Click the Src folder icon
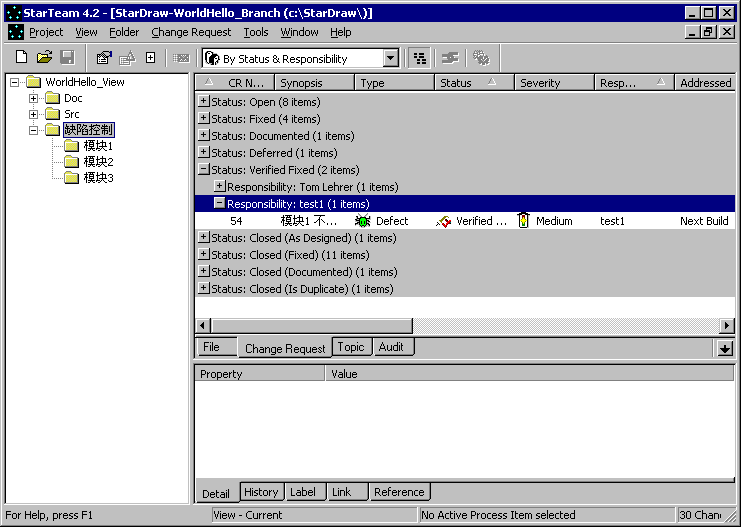The width and height of the screenshot is (741, 527). pyautogui.click(x=52, y=114)
